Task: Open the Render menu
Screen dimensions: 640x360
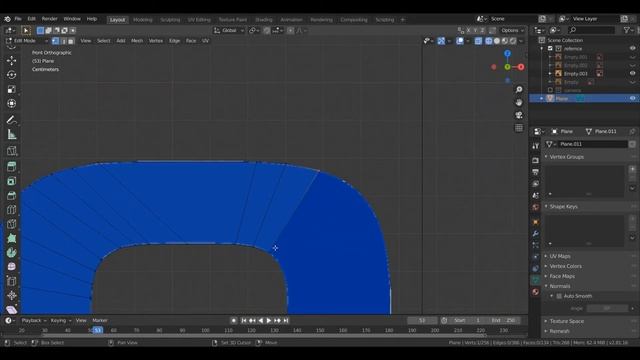Action: click(49, 19)
